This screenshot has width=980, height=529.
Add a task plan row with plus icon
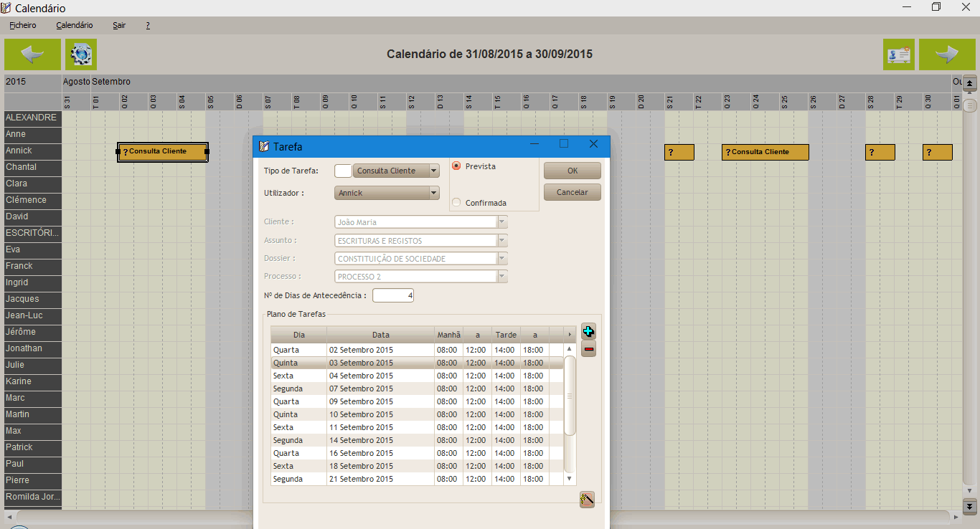coord(588,331)
